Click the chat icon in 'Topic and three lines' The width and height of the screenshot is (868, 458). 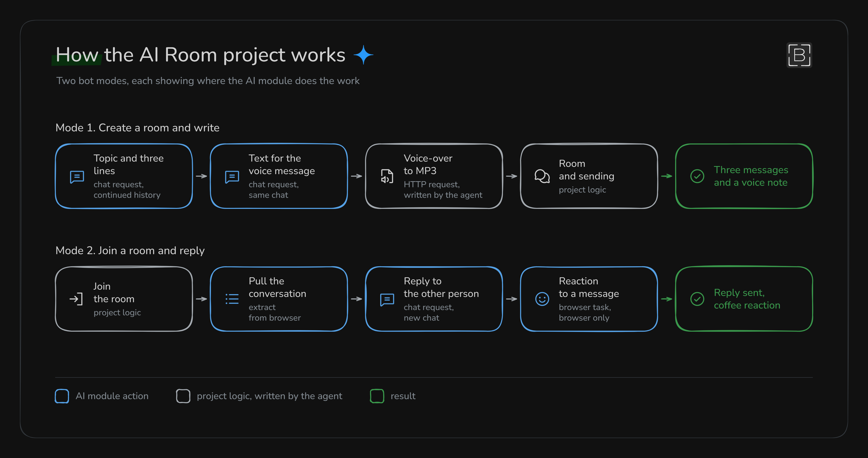pyautogui.click(x=77, y=177)
